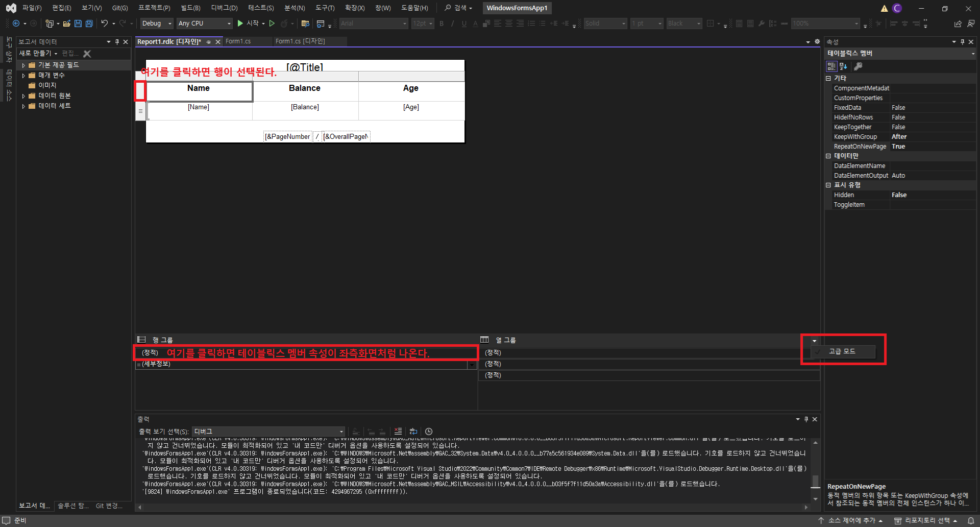Open the Any CPU platform dropdown

pyautogui.click(x=205, y=23)
